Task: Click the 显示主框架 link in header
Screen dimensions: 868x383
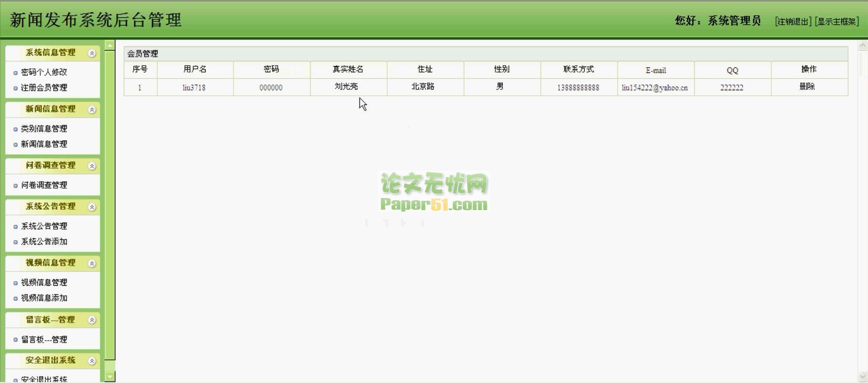Action: [x=837, y=22]
